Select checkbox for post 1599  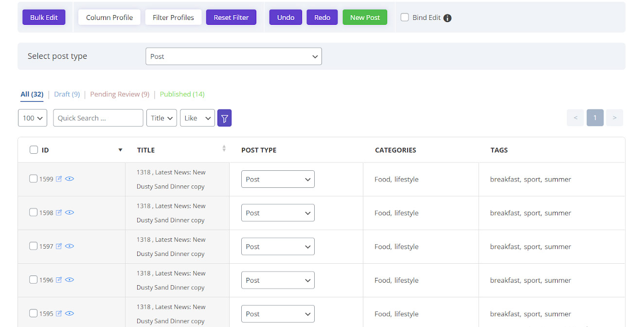pos(33,179)
